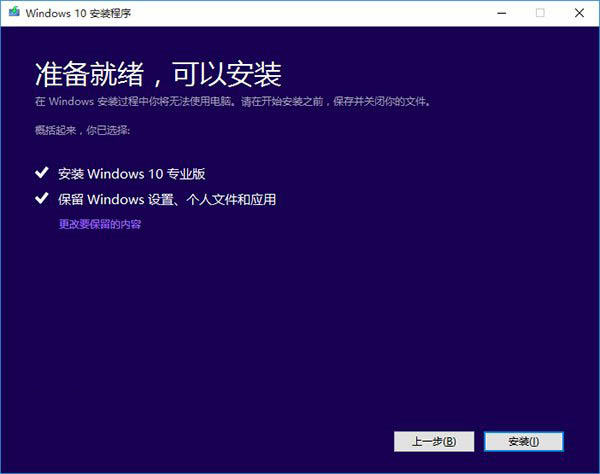Viewport: 600px width, 474px height.
Task: Go back with 上一步(B) button
Action: [434, 441]
